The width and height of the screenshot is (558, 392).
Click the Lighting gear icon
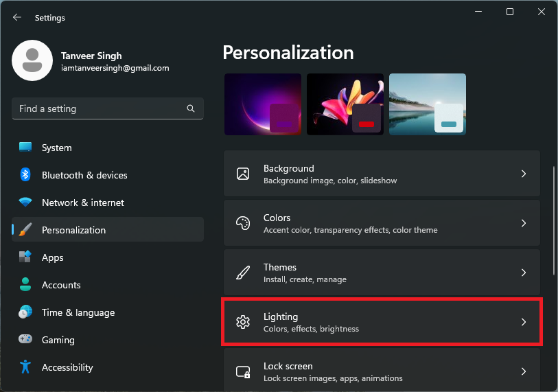coord(243,322)
